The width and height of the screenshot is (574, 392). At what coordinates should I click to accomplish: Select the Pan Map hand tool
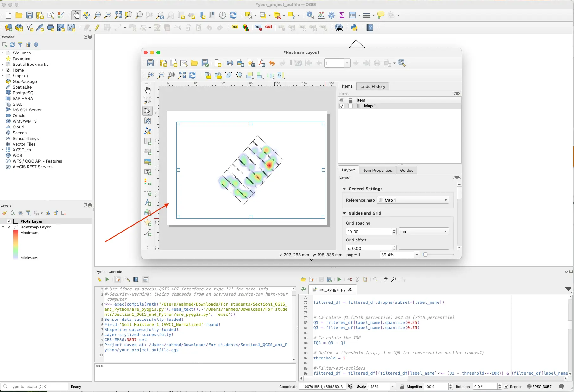coord(76,15)
